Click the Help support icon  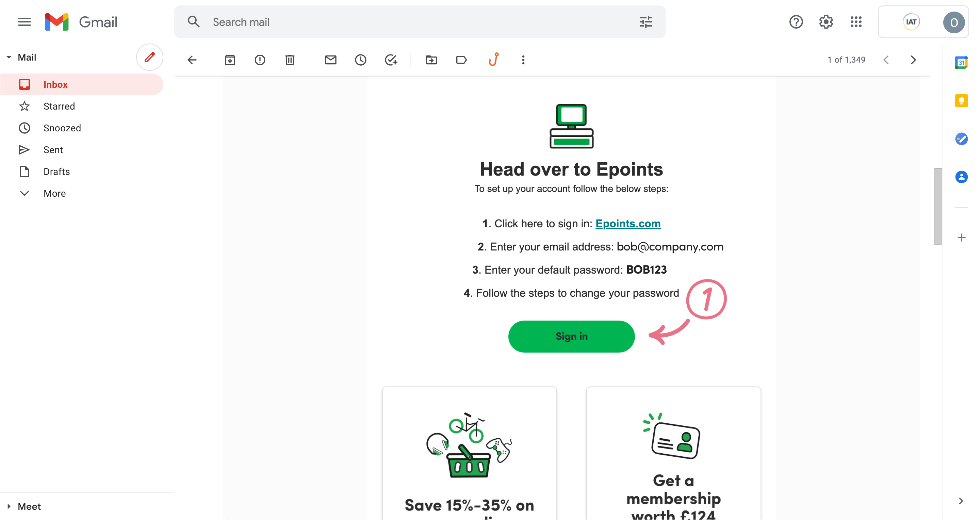[796, 22]
